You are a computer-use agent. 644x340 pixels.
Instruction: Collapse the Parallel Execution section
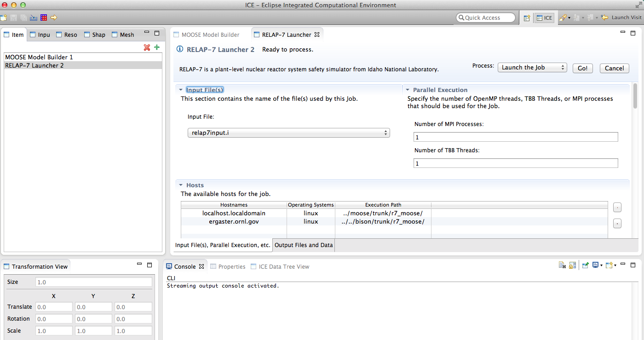click(x=408, y=90)
